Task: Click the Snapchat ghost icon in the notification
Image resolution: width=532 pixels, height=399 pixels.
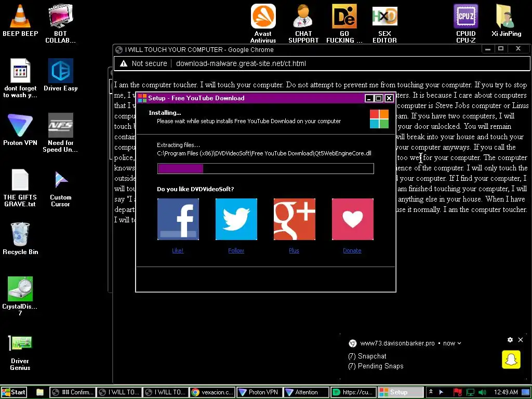Action: [511, 359]
